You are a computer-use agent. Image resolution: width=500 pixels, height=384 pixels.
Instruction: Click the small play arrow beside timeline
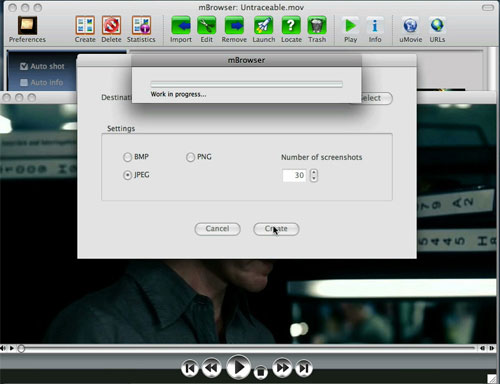point(12,348)
